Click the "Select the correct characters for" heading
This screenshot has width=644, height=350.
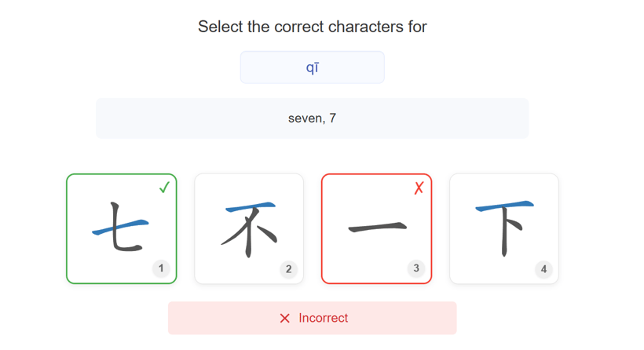(x=312, y=27)
